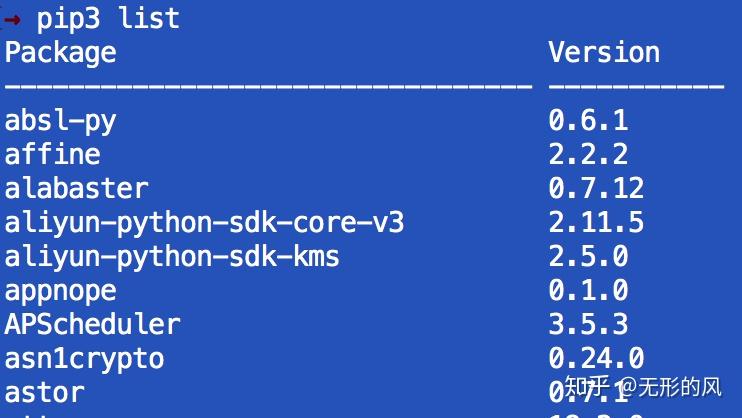Click the 知乎 watermark logo
The width and height of the screenshot is (742, 418).
click(586, 386)
